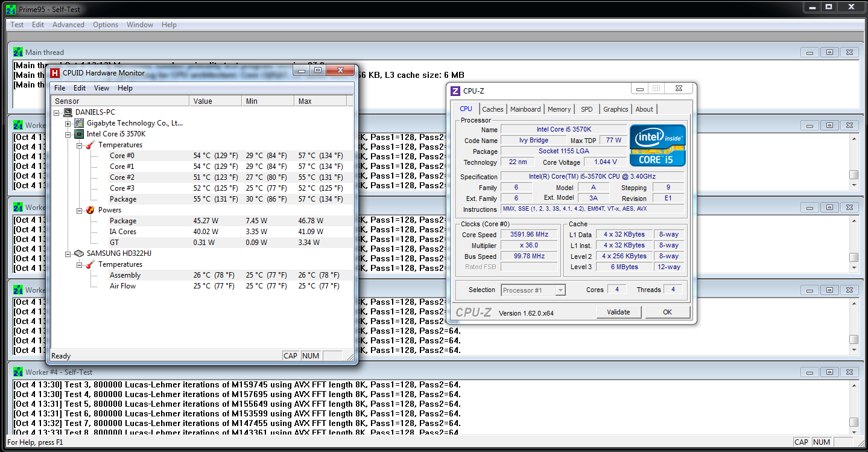Open the Edit menu in Hardware Monitor
The image size is (868, 452).
pyautogui.click(x=80, y=88)
